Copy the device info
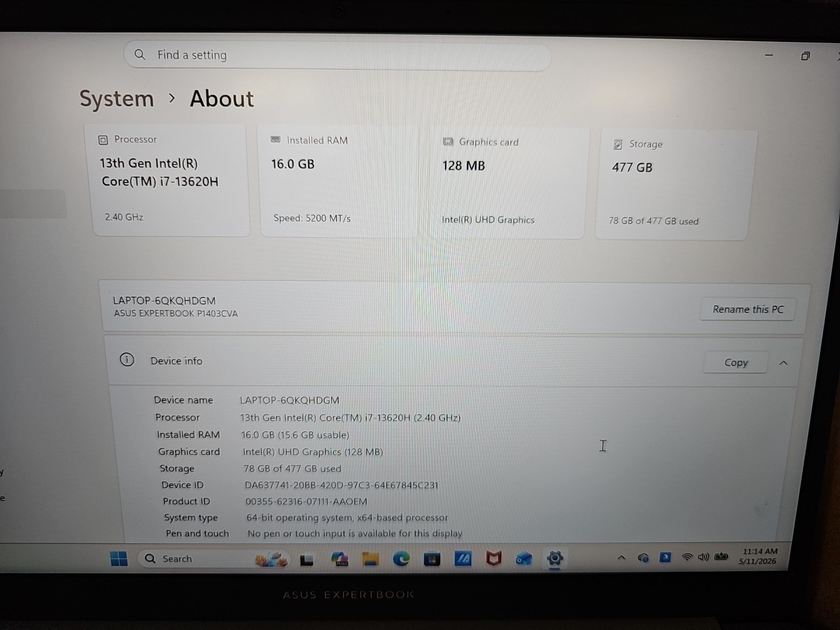This screenshot has height=630, width=840. tap(736, 363)
